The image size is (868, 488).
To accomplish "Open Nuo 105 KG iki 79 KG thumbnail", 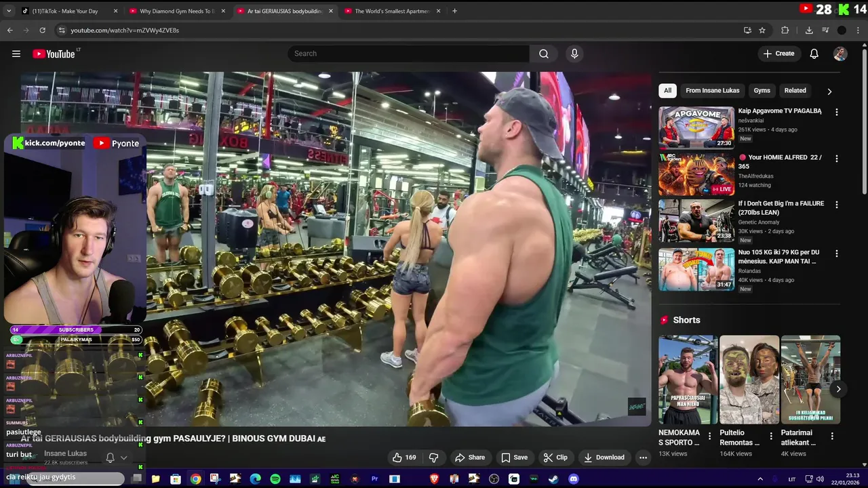I will 696,269.
